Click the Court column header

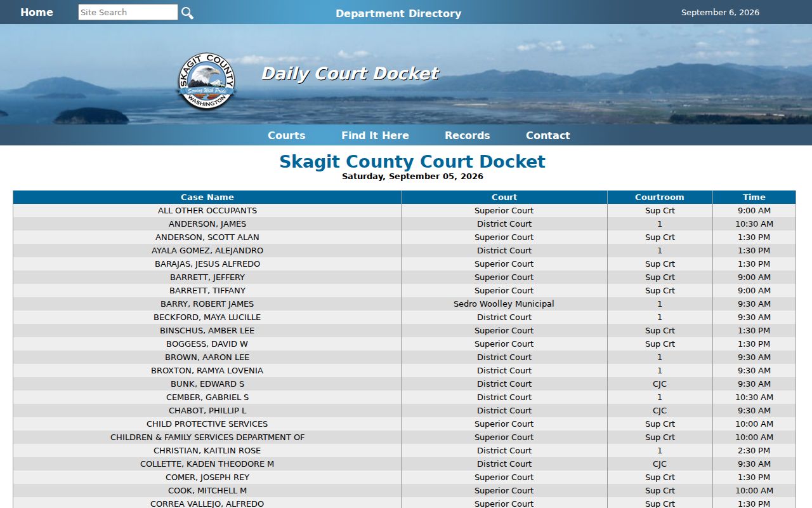point(504,197)
